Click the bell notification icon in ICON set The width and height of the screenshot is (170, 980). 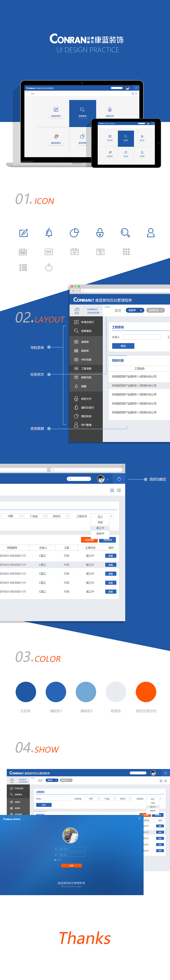tap(49, 233)
